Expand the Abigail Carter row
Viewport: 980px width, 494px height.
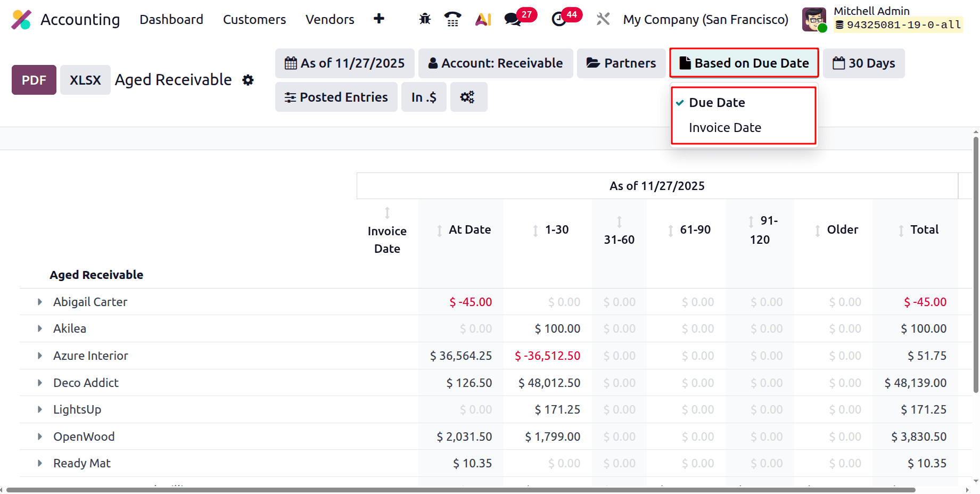tap(40, 302)
